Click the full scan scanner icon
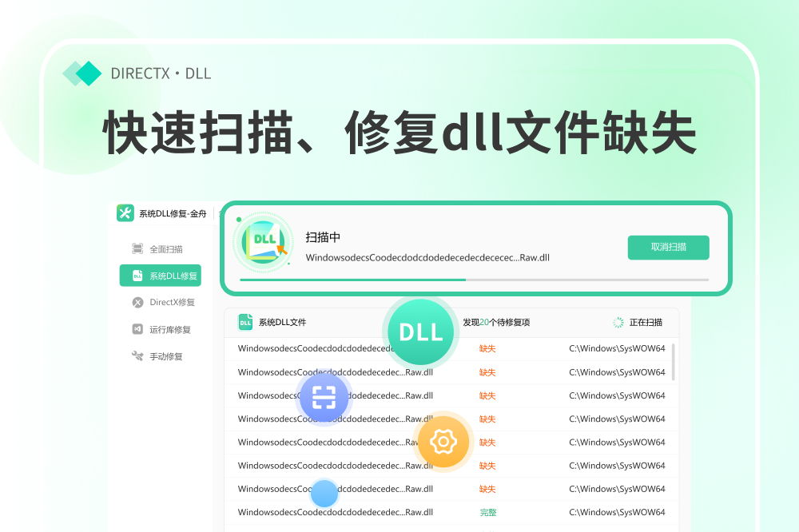Screen dimensions: 799x532 pyautogui.click(x=137, y=248)
